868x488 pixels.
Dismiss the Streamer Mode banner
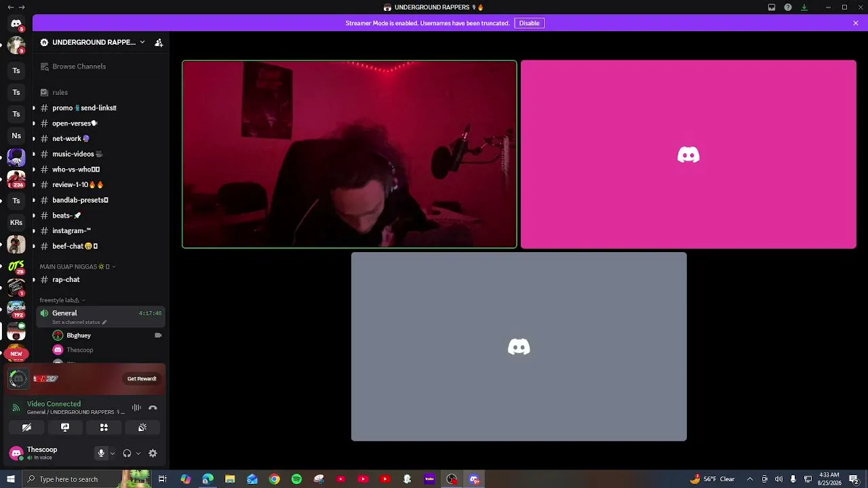pos(856,23)
